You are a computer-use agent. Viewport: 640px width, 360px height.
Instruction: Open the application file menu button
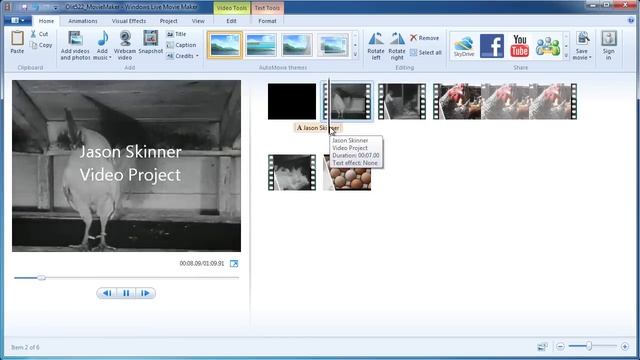[18, 20]
